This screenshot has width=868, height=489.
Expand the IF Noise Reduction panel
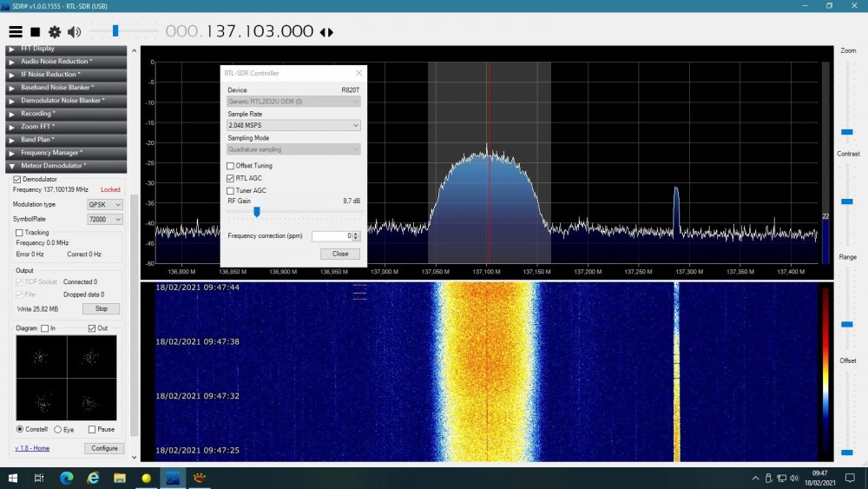coord(66,74)
